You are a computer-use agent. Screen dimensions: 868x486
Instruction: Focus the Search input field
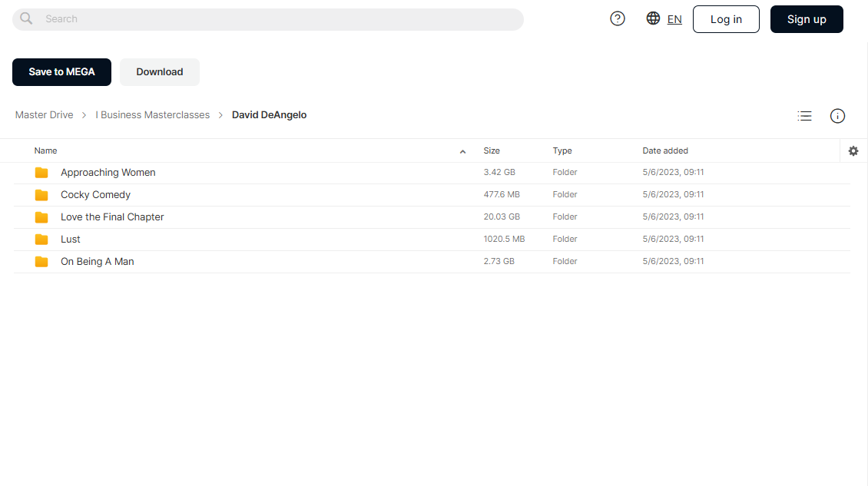(x=268, y=19)
